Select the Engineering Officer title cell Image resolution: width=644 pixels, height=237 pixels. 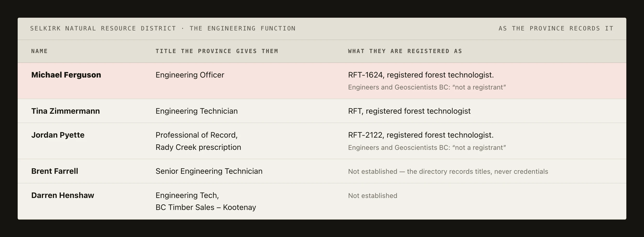190,75
